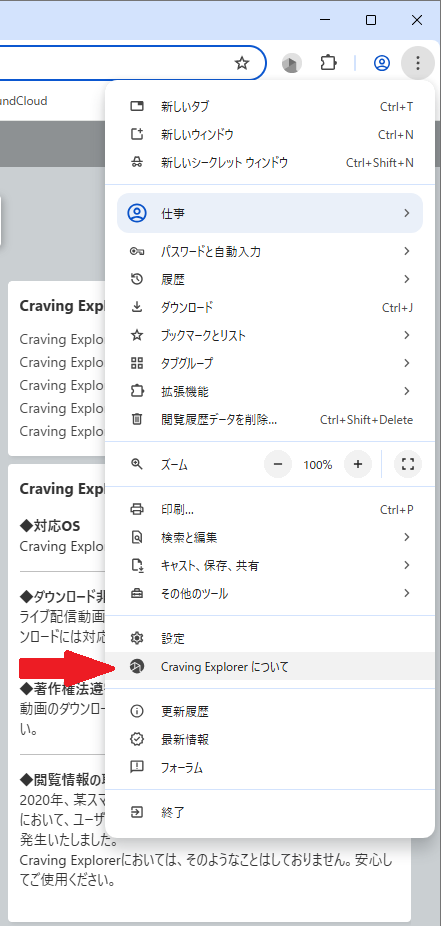The height and width of the screenshot is (926, 441).
Task: Expand the その他のツール submenu
Action: tap(270, 594)
